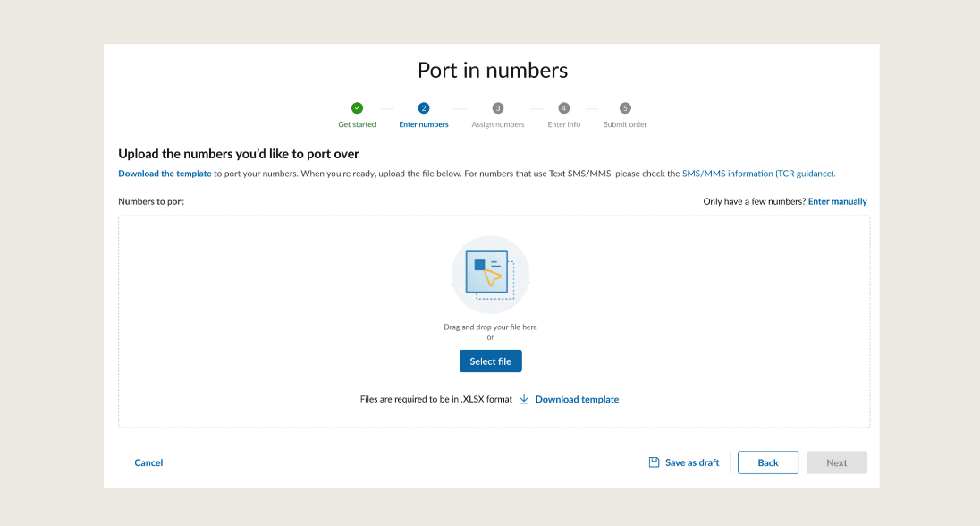Click the download arrow icon
980x526 pixels.
(524, 399)
